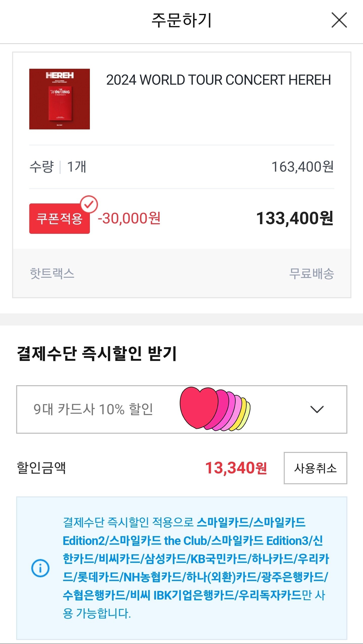Viewport: 363px width, 644px height.
Task: Tap the blue info circle icon
Action: 40,568
